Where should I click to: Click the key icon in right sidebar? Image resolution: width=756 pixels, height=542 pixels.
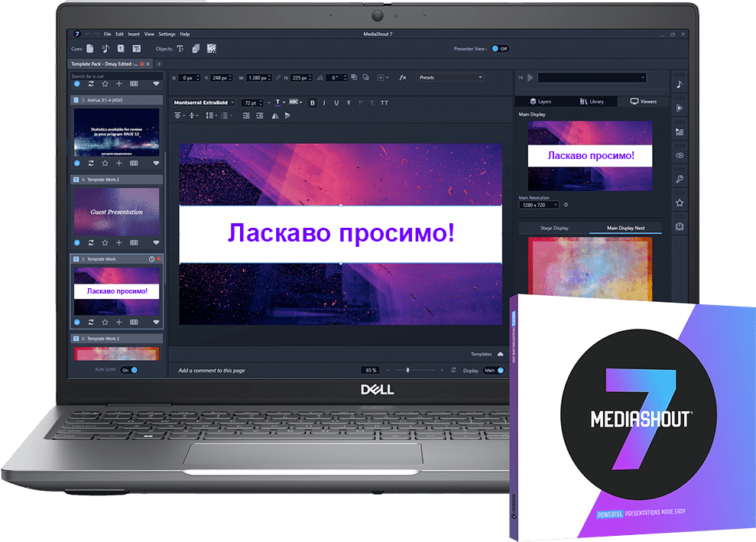[680, 179]
